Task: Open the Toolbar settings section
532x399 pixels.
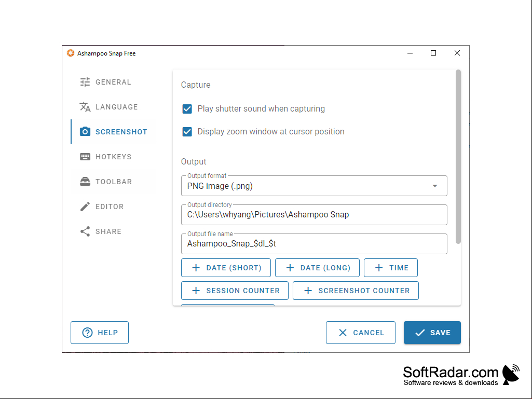Action: (114, 182)
